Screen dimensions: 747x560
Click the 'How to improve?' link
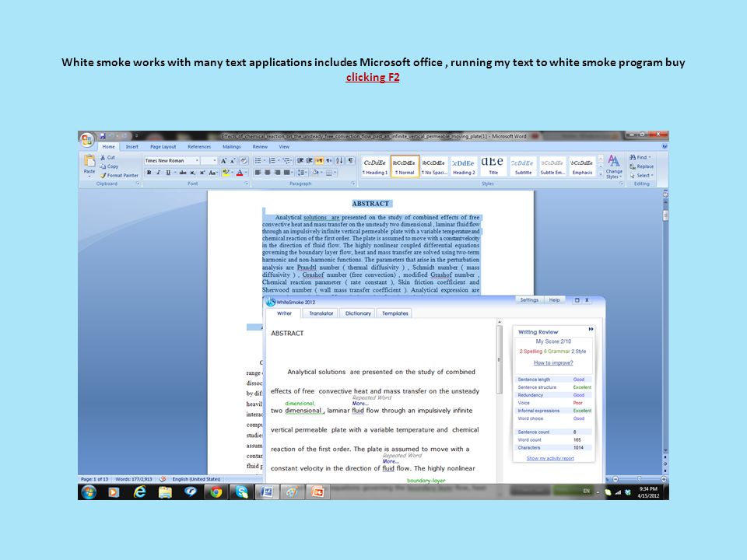click(553, 363)
